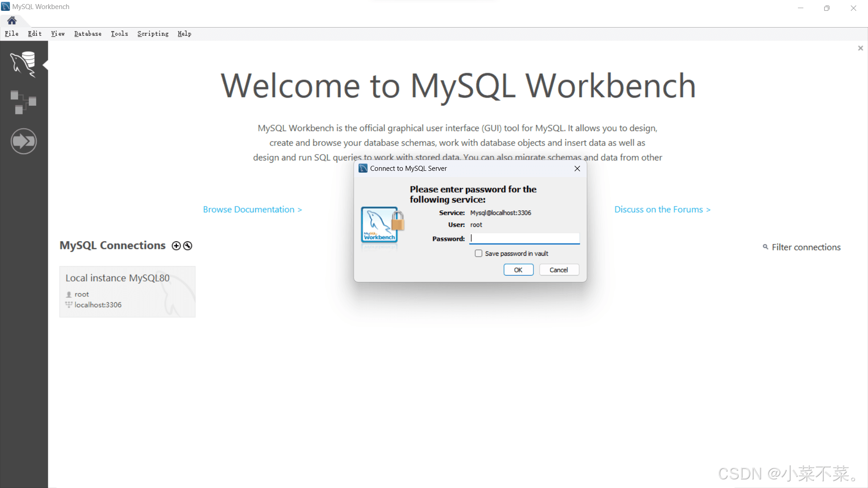Enable Save password in vault checkbox
The width and height of the screenshot is (868, 488).
tap(478, 253)
